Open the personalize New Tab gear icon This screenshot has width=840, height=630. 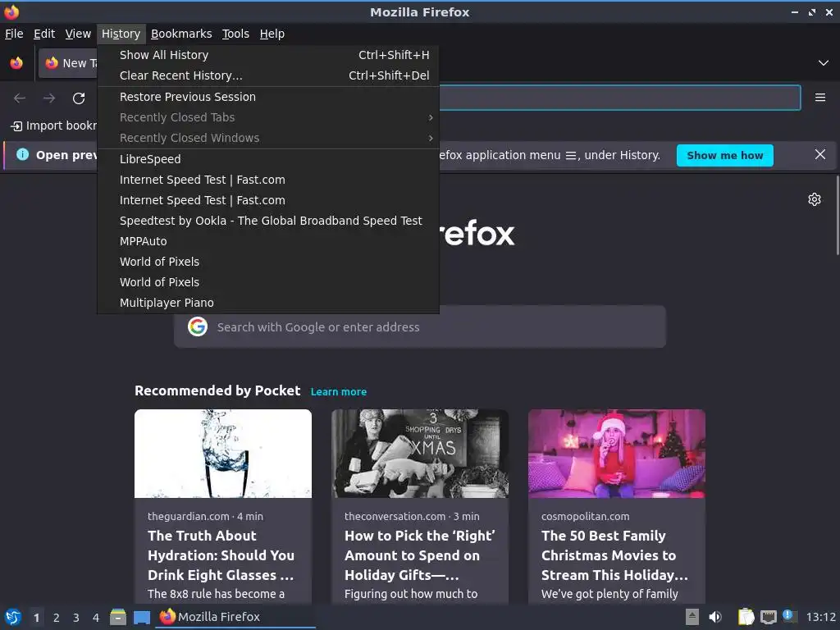(815, 199)
